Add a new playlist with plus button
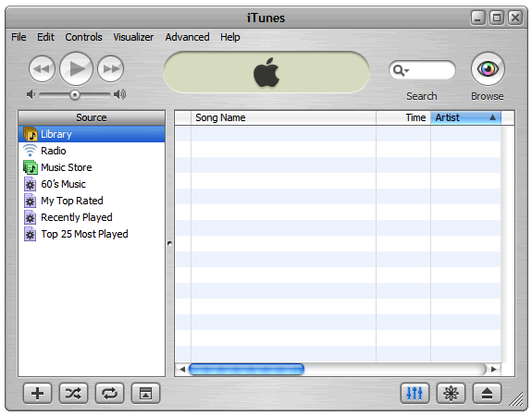 coord(37,393)
